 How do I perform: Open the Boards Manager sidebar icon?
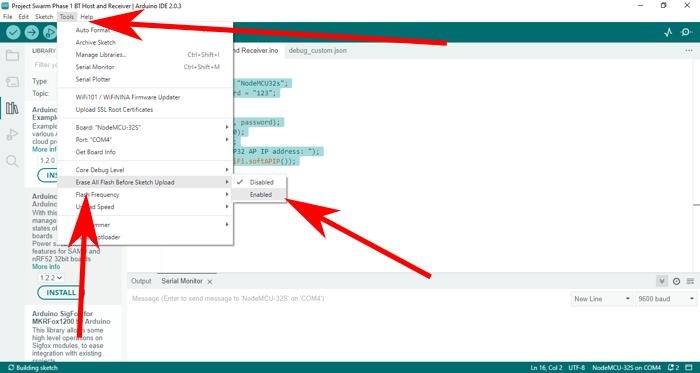(12, 82)
